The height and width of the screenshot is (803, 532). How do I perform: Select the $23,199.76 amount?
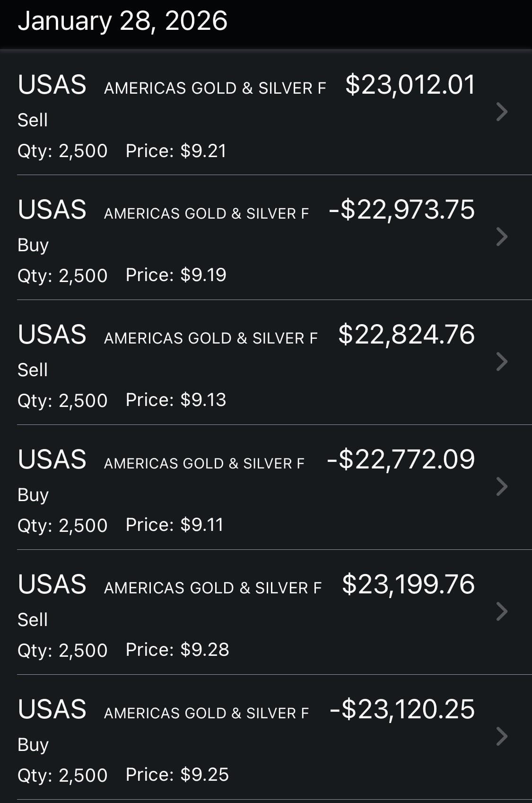[408, 584]
